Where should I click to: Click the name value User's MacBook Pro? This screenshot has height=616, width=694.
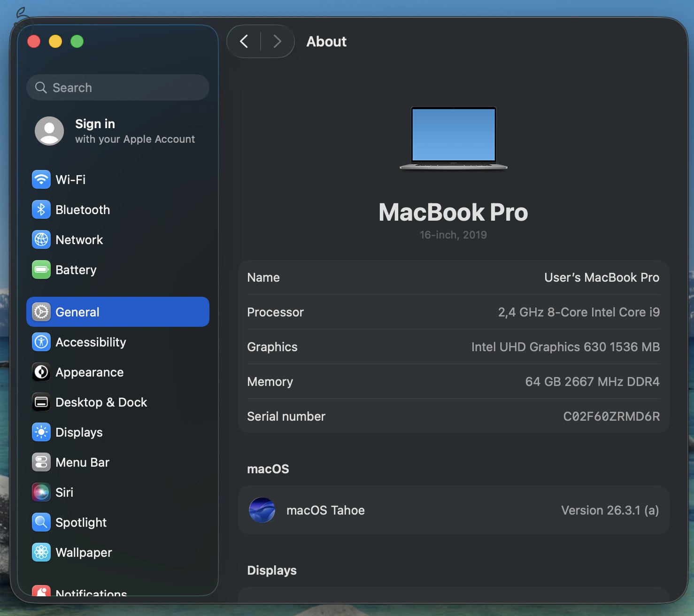(x=601, y=277)
